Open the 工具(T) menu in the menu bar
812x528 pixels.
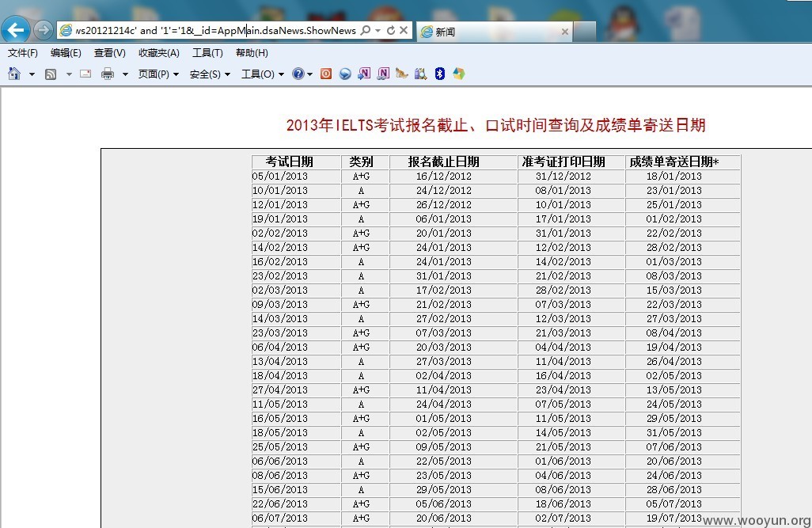point(207,53)
